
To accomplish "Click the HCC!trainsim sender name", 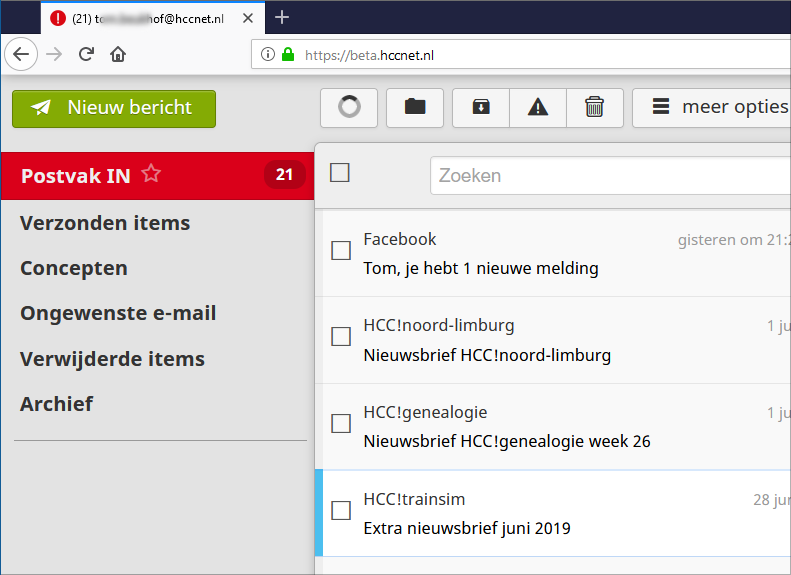I will pyautogui.click(x=415, y=499).
